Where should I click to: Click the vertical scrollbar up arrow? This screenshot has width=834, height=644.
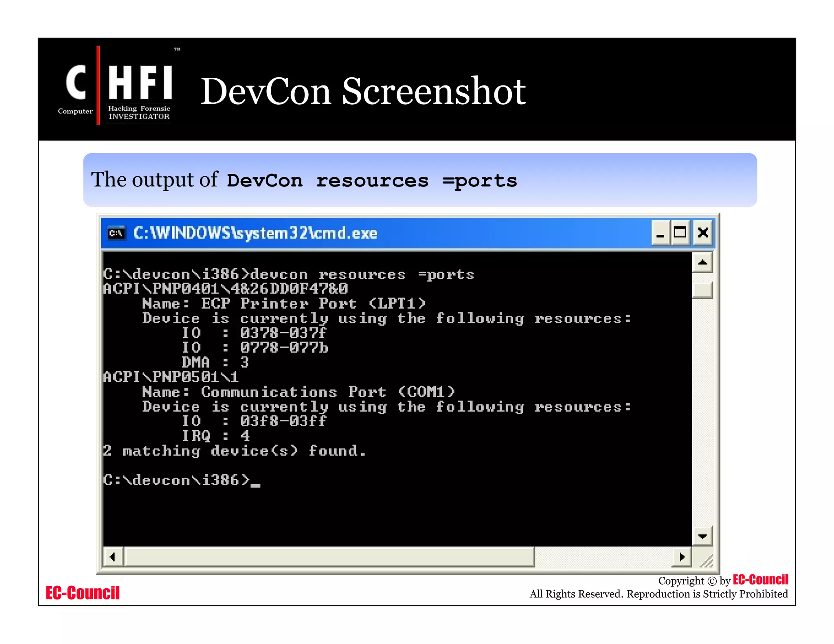coord(702,263)
